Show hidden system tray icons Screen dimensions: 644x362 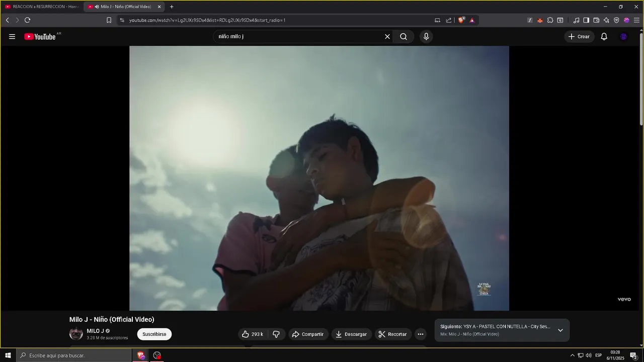click(x=572, y=355)
